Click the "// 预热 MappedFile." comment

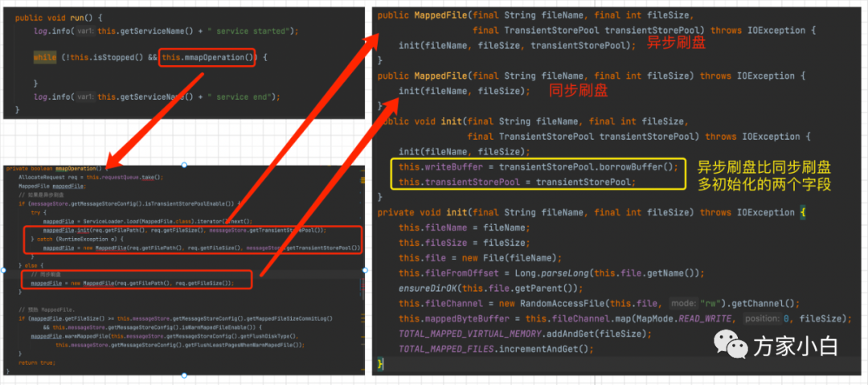(x=47, y=309)
